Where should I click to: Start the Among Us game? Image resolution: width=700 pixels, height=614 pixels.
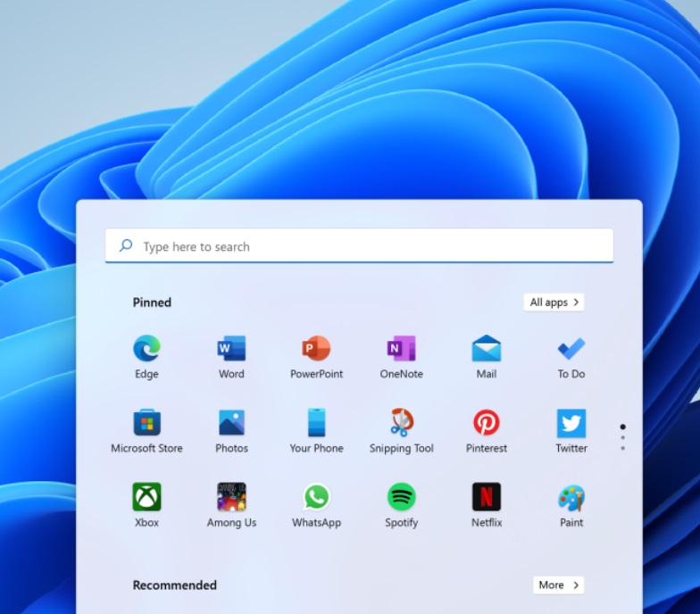(x=231, y=505)
